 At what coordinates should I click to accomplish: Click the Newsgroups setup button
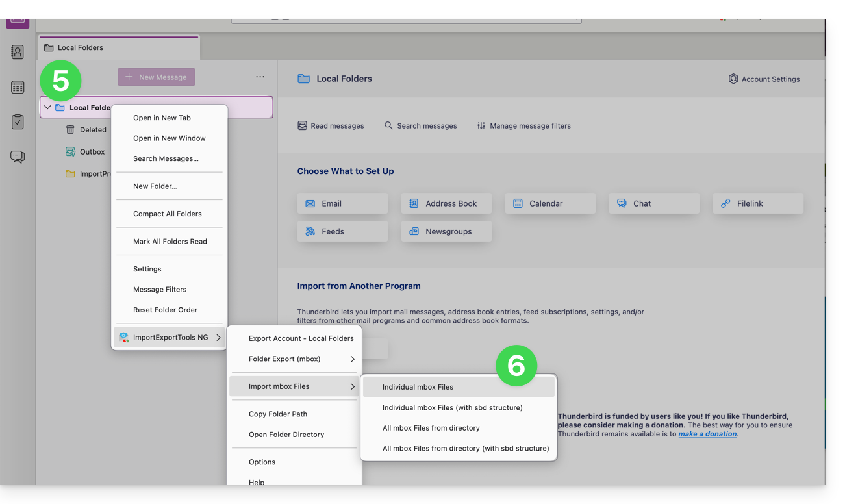pyautogui.click(x=446, y=231)
